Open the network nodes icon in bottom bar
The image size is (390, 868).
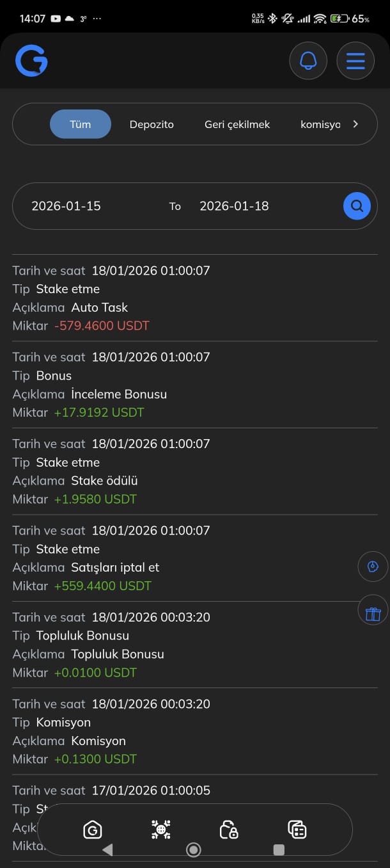160,830
